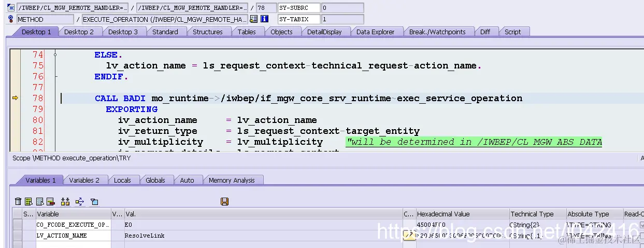The height and width of the screenshot is (248, 644).
Task: Click the program icon at top left
Action: 11,8
